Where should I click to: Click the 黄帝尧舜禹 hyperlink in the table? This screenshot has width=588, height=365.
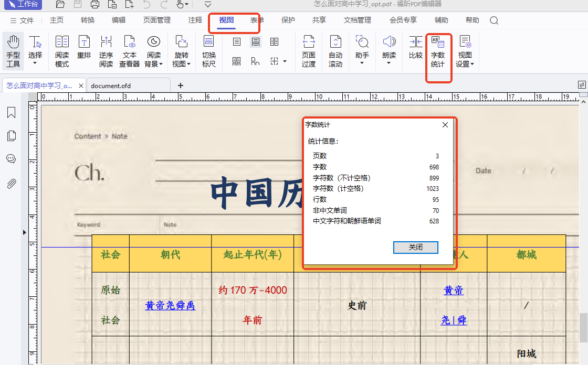pos(170,305)
